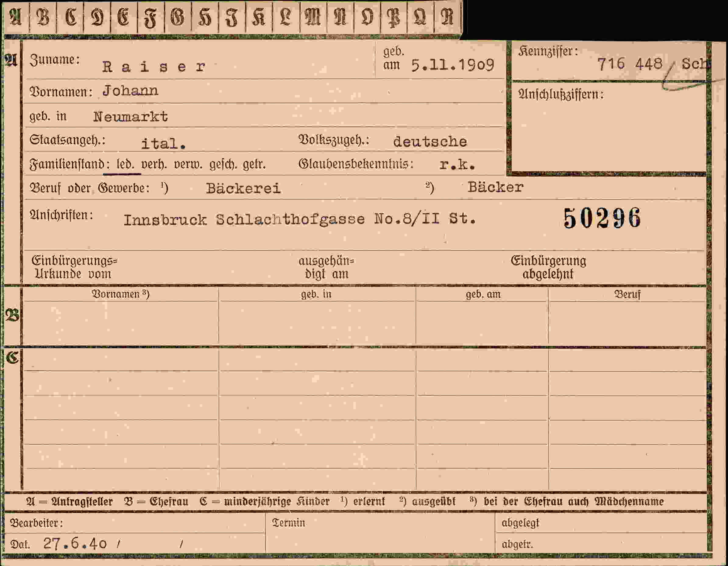Click the 'Anschlußziffern:' label
This screenshot has height=566, width=728.
[x=561, y=94]
